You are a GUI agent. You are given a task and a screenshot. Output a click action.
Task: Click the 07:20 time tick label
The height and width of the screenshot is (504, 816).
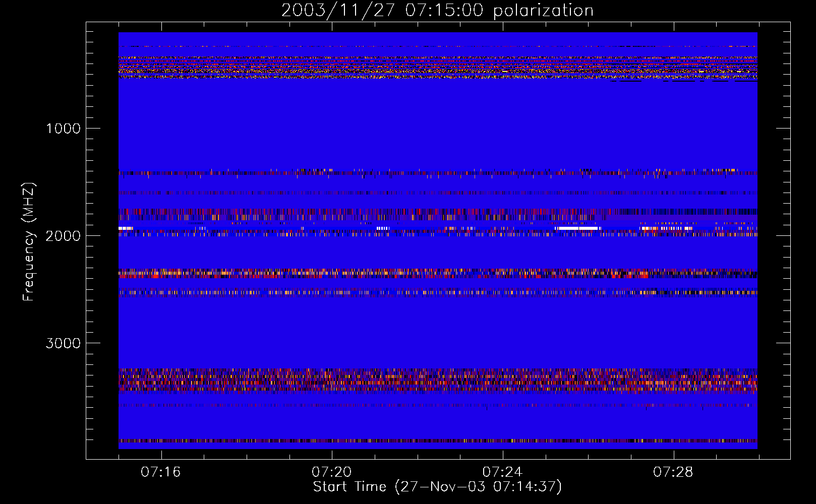(x=332, y=472)
